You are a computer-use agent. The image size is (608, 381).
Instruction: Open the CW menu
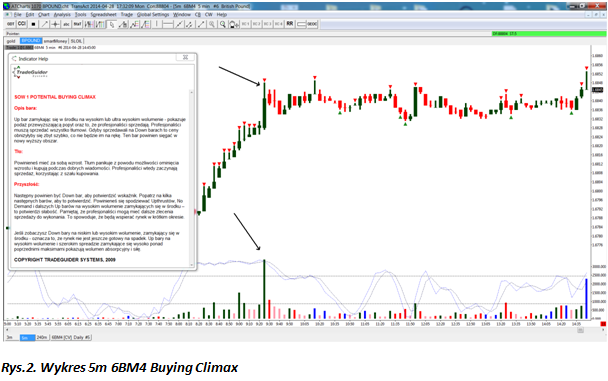pyautogui.click(x=209, y=15)
